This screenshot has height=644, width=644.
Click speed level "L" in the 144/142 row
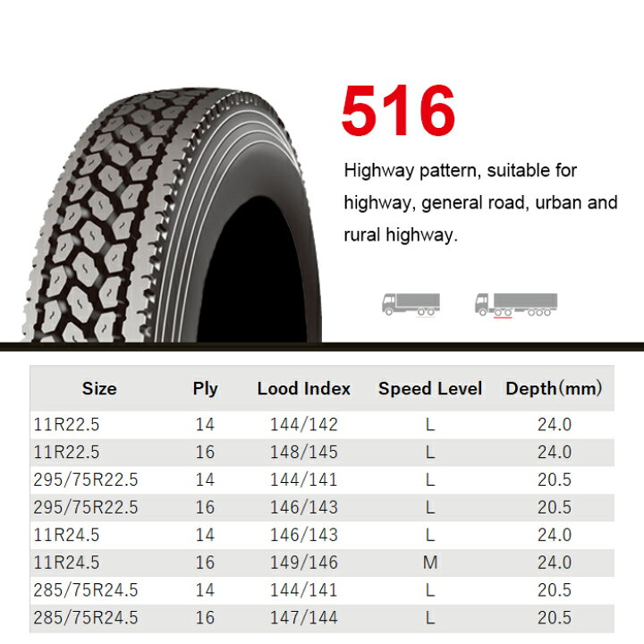tap(430, 424)
